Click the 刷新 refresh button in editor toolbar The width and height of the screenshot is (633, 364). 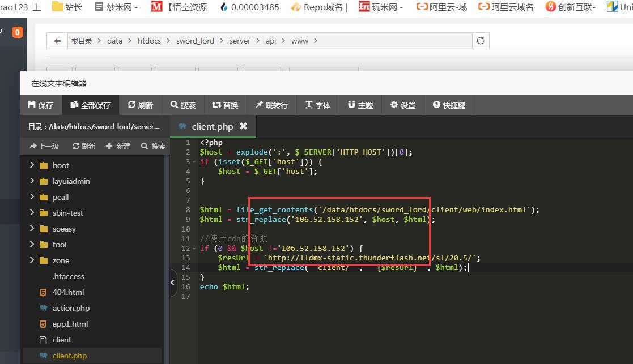141,105
